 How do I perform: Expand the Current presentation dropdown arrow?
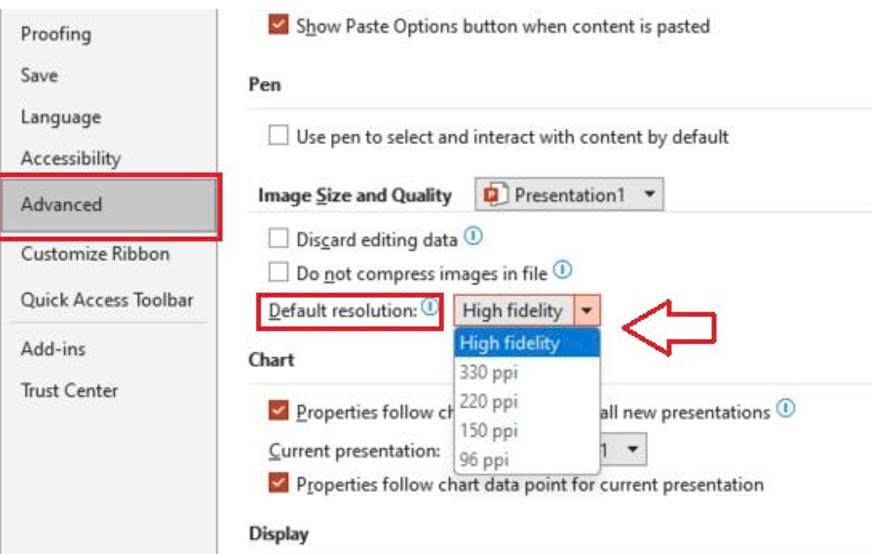pos(633,449)
